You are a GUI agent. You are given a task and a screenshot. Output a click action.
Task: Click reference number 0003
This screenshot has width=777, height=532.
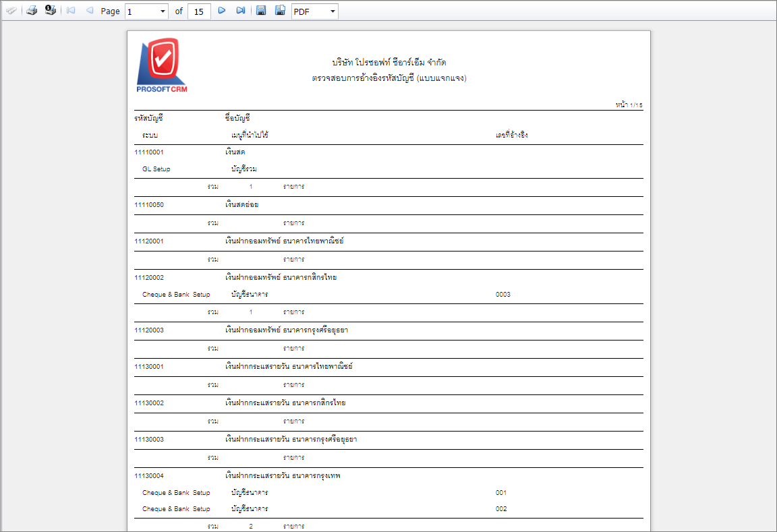pos(503,294)
